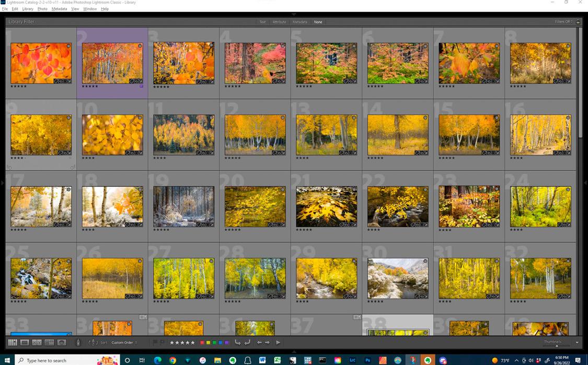Select thumbnail 21, floating yellow leaves
Image resolution: width=588 pixels, height=365 pixels.
pos(326,206)
